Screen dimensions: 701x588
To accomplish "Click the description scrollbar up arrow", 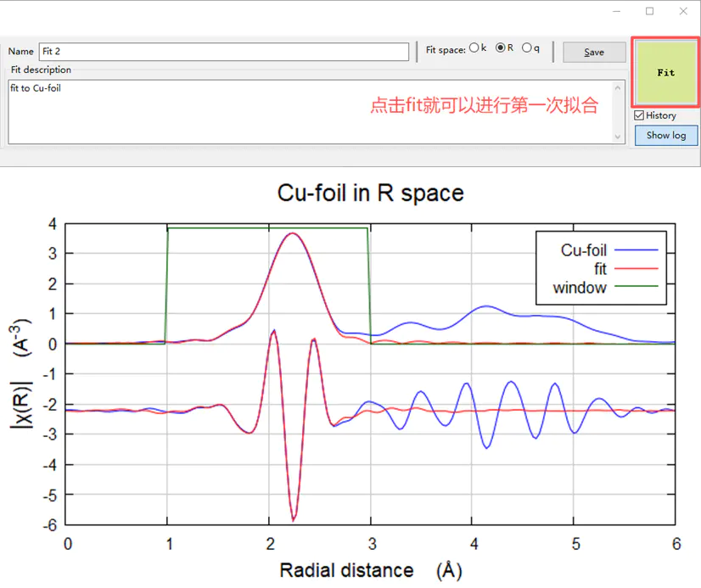I will coord(618,88).
